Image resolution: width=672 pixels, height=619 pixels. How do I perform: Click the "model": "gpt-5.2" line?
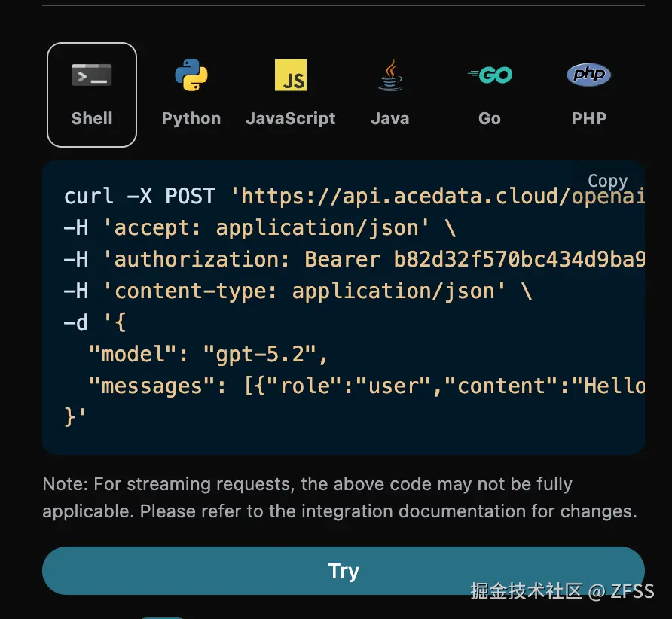(208, 354)
